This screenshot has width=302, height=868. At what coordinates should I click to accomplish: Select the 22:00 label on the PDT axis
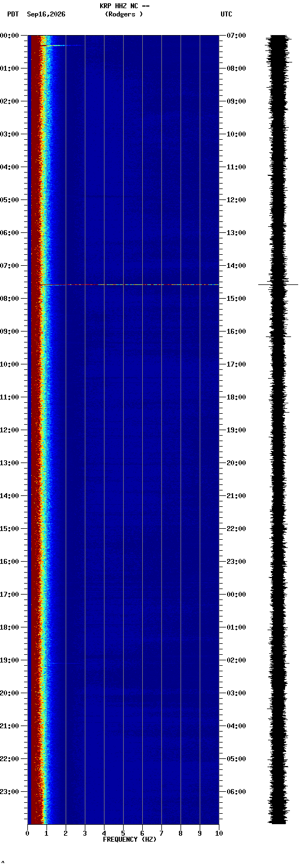(x=9, y=759)
